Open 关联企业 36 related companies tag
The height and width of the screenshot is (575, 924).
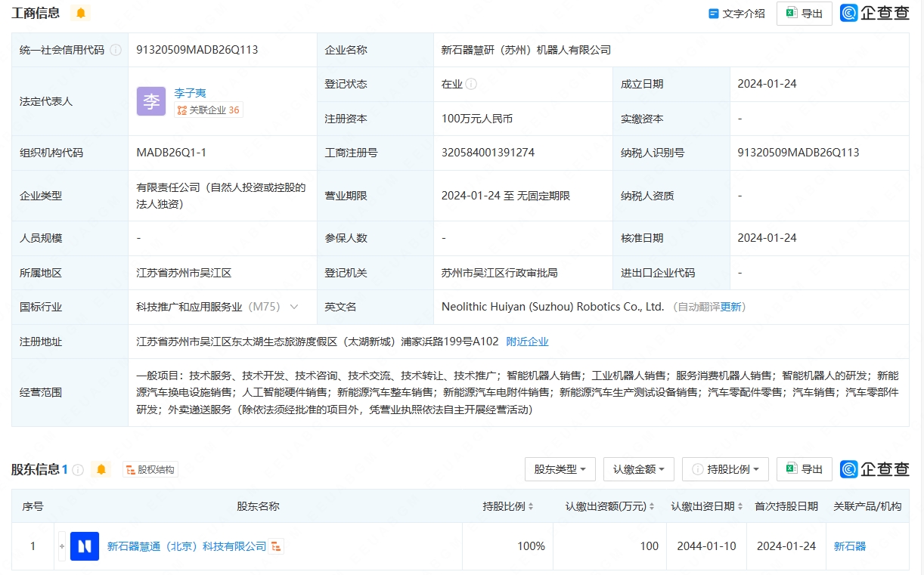pyautogui.click(x=208, y=110)
